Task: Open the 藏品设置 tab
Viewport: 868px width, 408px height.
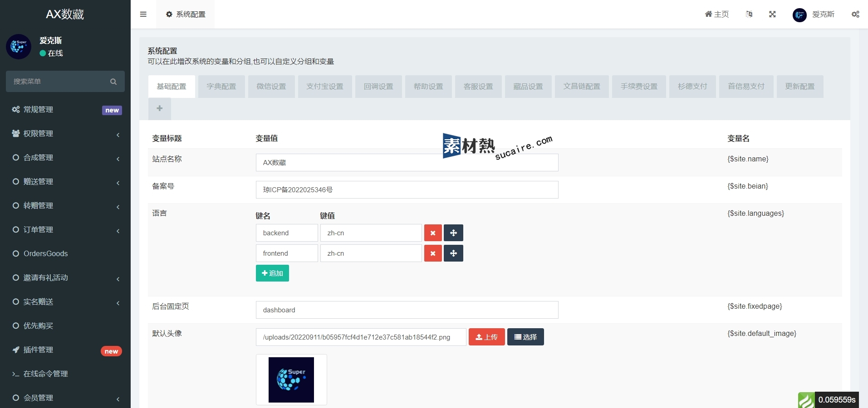Action: (528, 87)
